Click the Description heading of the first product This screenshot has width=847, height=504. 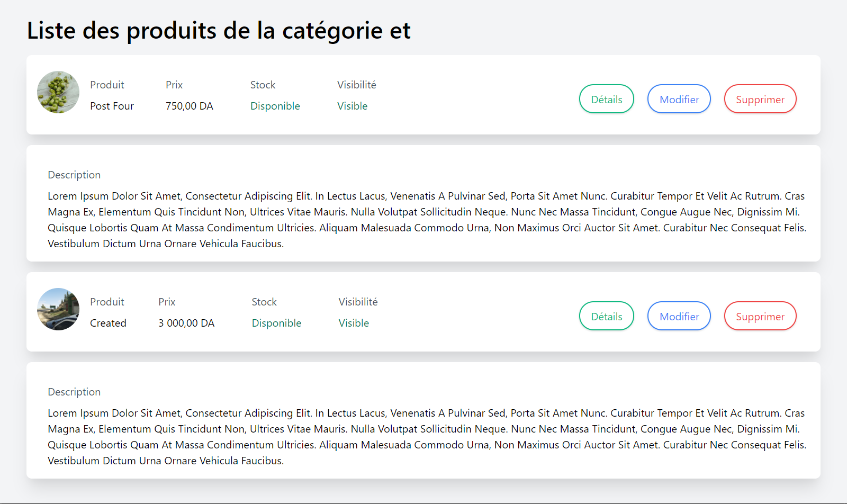point(74,175)
